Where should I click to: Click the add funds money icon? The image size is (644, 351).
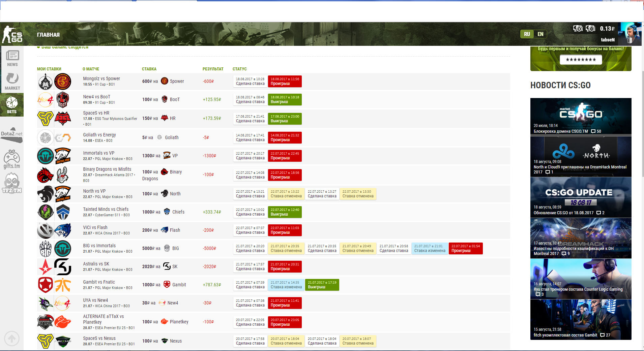tap(578, 29)
